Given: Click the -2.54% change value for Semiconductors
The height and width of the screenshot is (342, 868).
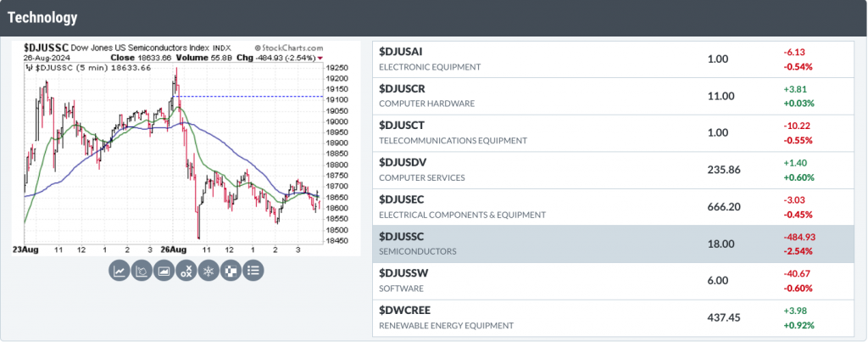Looking at the screenshot, I should tap(798, 251).
